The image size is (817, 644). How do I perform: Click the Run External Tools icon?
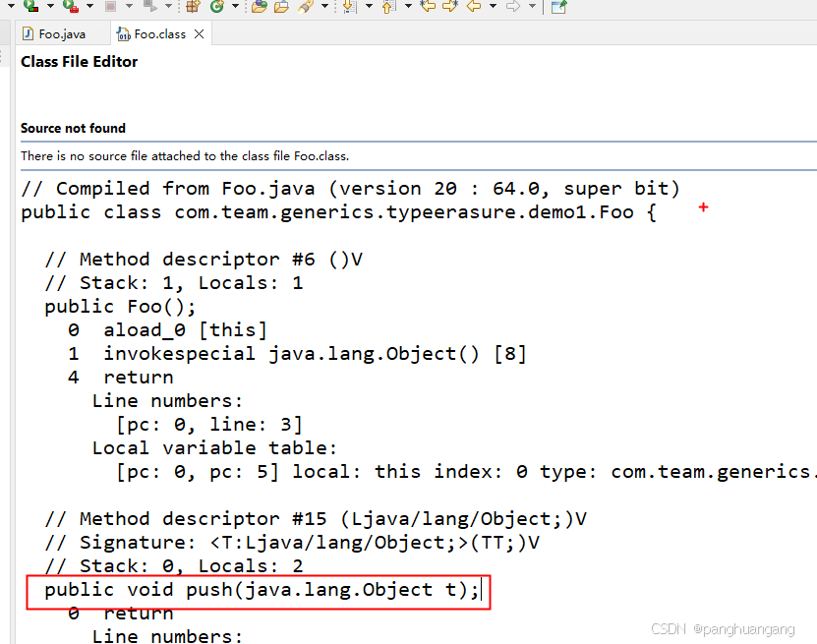(71, 6)
